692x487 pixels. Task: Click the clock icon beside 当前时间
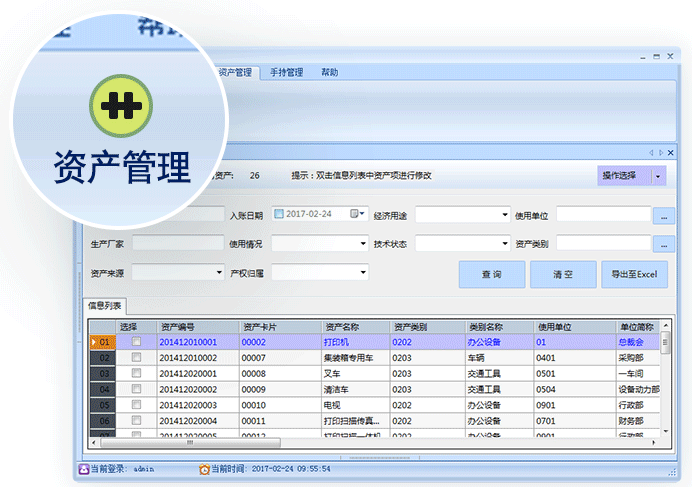pos(204,469)
